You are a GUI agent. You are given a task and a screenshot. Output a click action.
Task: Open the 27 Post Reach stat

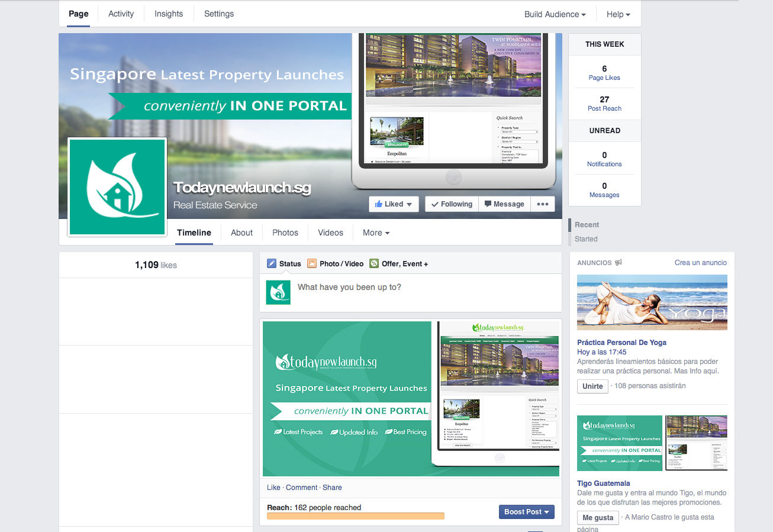pos(604,104)
